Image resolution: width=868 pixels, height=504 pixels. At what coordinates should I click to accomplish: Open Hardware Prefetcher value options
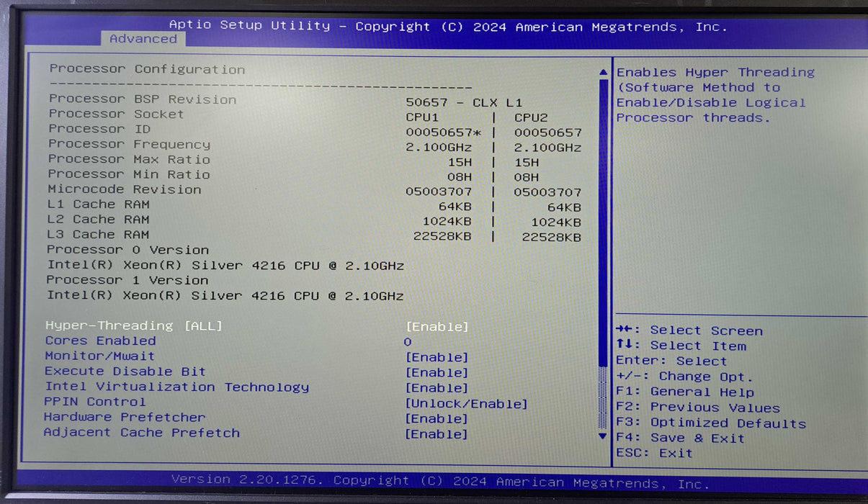tap(437, 419)
